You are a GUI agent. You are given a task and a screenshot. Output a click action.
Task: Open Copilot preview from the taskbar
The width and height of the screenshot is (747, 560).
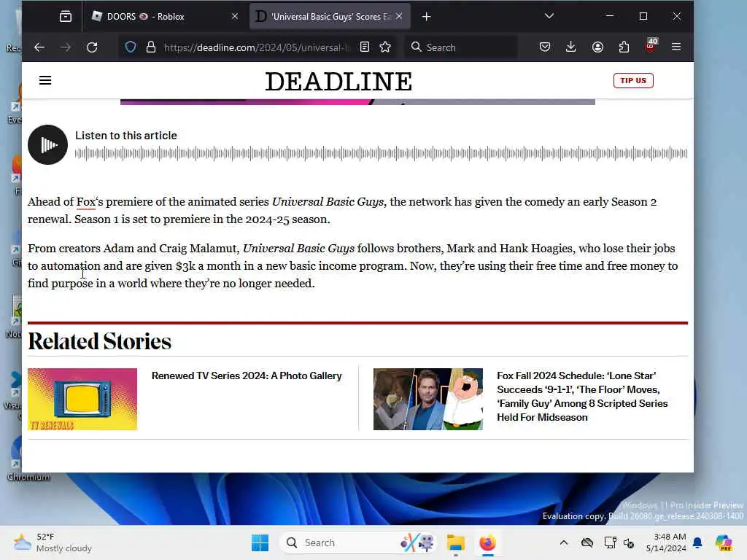(x=724, y=542)
